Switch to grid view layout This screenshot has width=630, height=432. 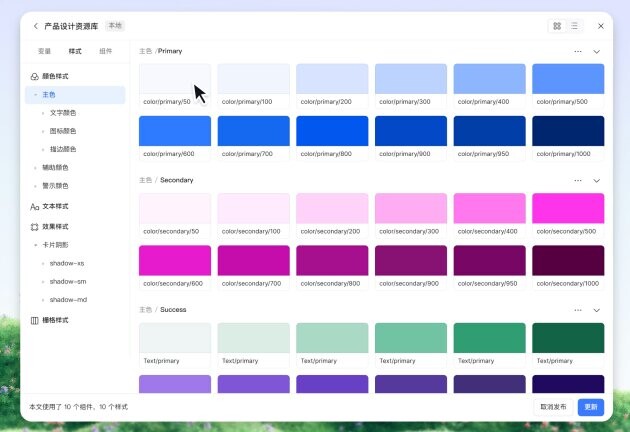click(557, 26)
